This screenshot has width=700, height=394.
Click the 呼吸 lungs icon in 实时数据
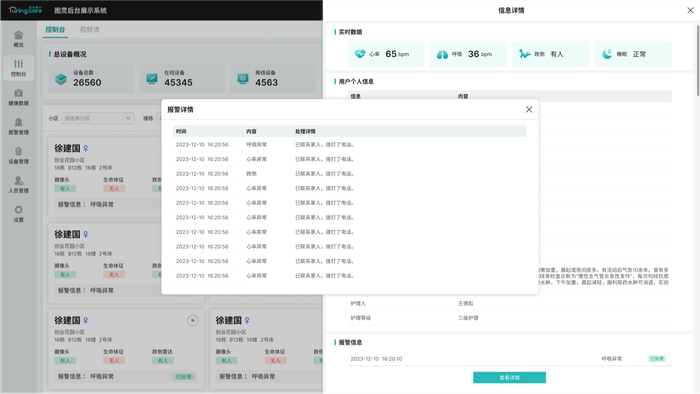tap(442, 54)
